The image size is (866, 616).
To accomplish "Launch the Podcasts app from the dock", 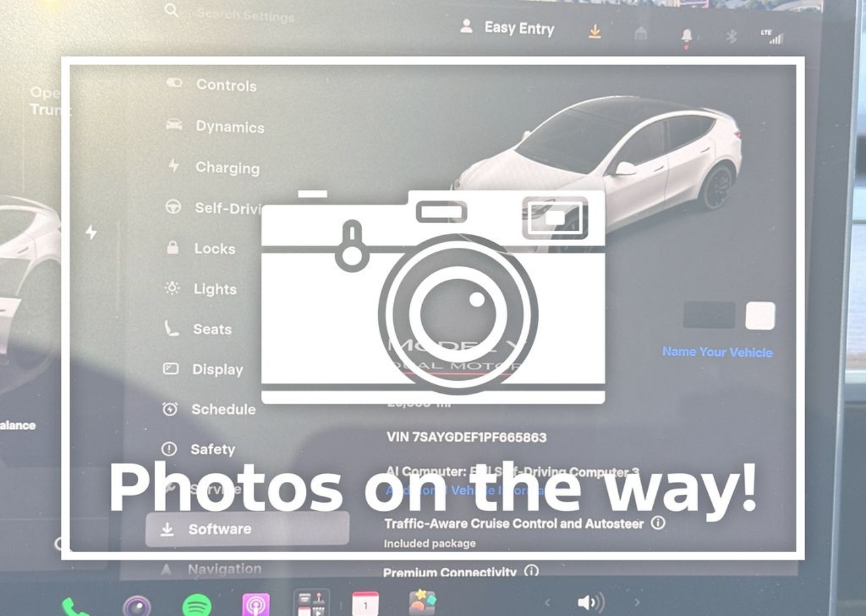I will (256, 605).
